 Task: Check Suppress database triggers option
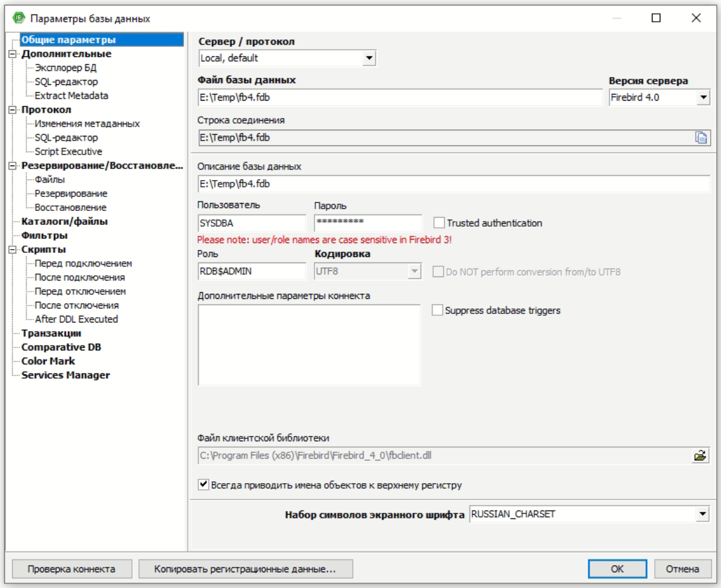[437, 310]
